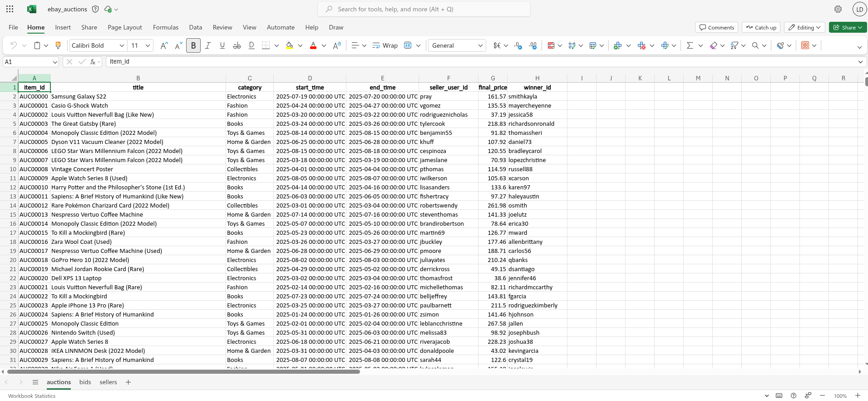
Task: Open the Formulas ribbon tab
Action: [166, 27]
